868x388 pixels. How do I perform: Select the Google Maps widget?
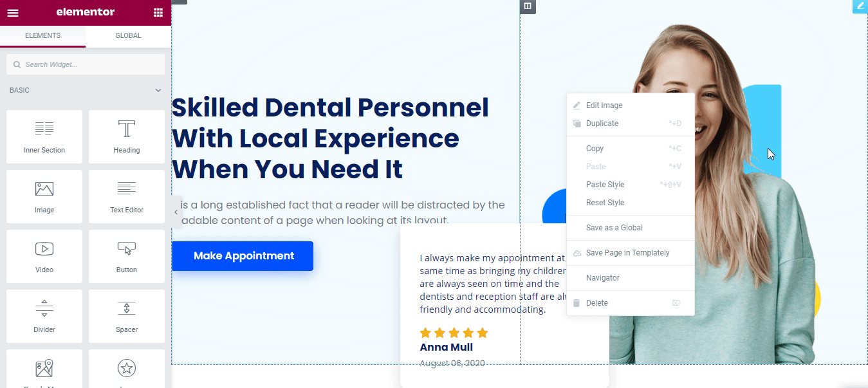point(44,369)
